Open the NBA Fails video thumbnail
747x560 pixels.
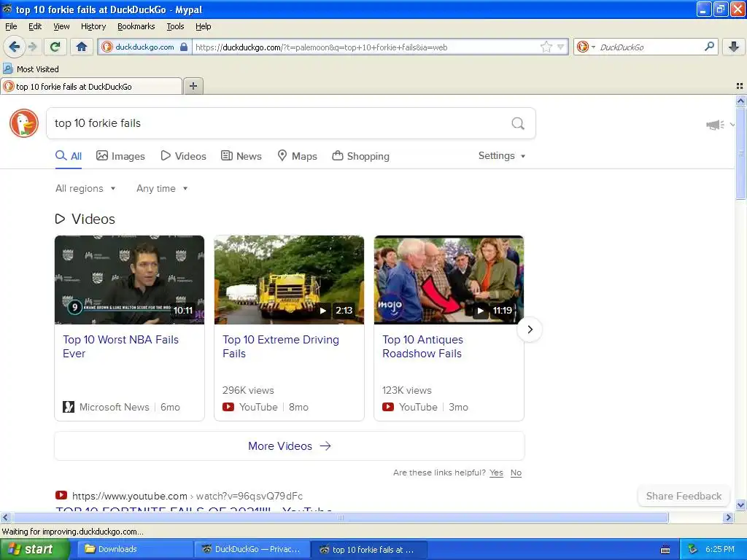130,280
